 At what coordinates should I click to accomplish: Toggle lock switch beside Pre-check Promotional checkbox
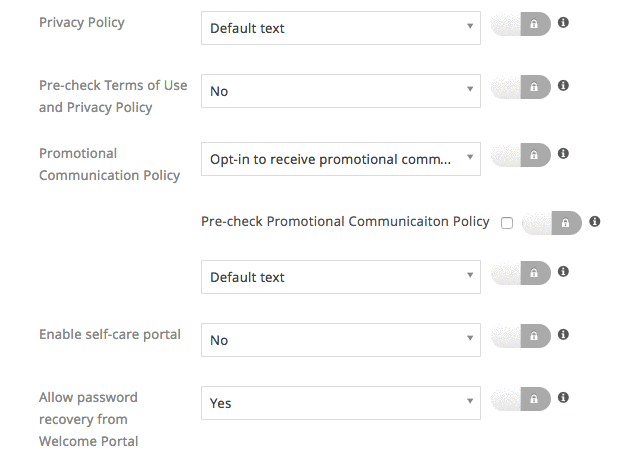tap(552, 223)
